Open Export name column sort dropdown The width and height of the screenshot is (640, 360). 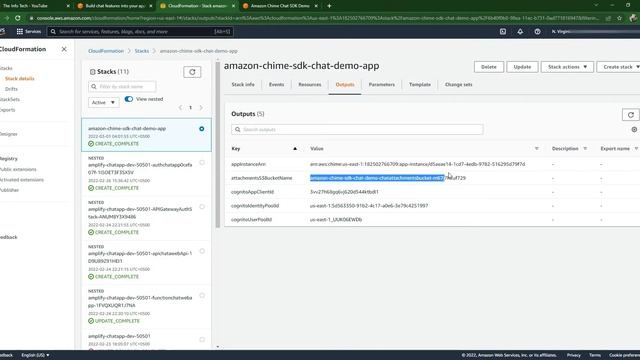click(636, 149)
